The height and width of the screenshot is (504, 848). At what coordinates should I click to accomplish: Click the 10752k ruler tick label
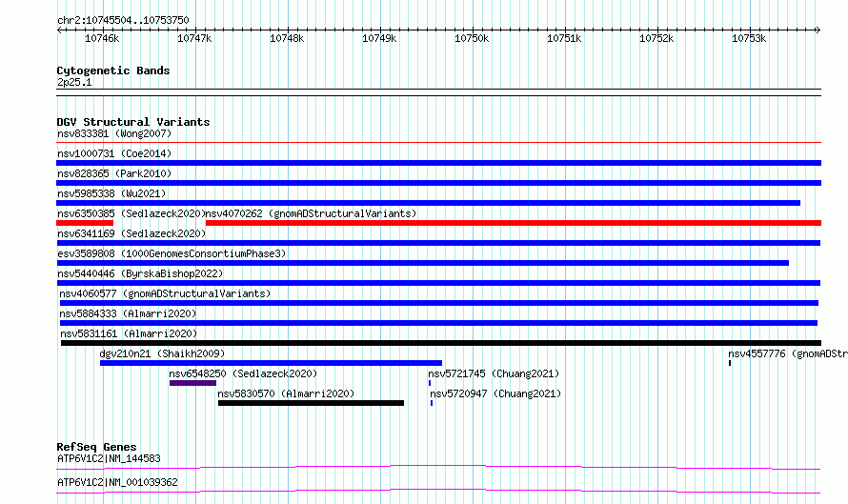tap(656, 38)
